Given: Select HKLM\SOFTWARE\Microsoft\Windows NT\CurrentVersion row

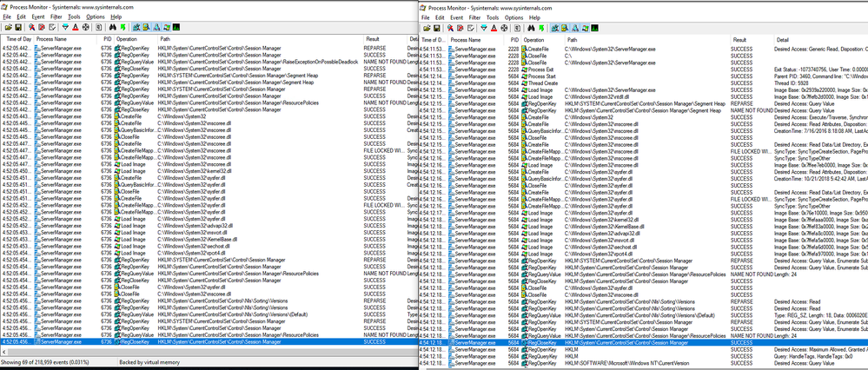Looking at the screenshot, I should [x=643, y=363].
